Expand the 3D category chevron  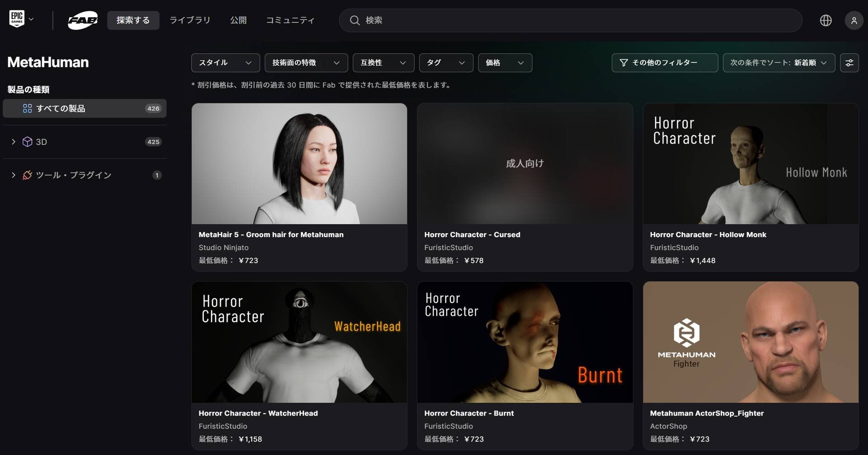coord(13,142)
